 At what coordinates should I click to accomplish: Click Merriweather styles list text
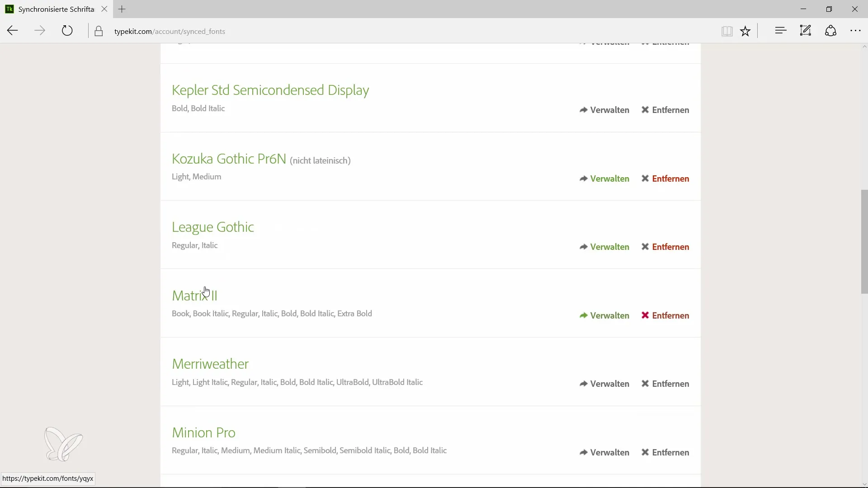[x=297, y=382]
